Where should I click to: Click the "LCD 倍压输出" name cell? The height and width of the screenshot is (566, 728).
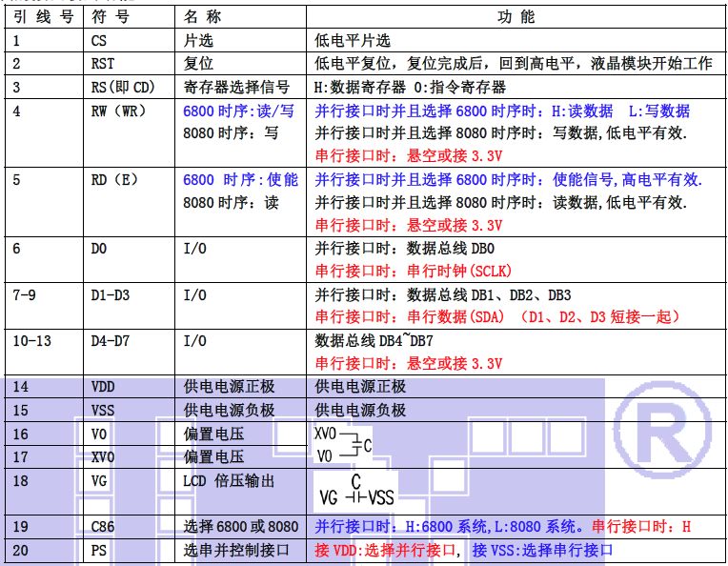pyautogui.click(x=229, y=481)
